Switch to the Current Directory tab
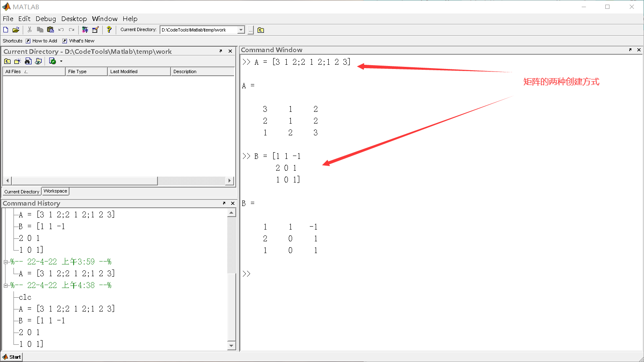 (22, 191)
